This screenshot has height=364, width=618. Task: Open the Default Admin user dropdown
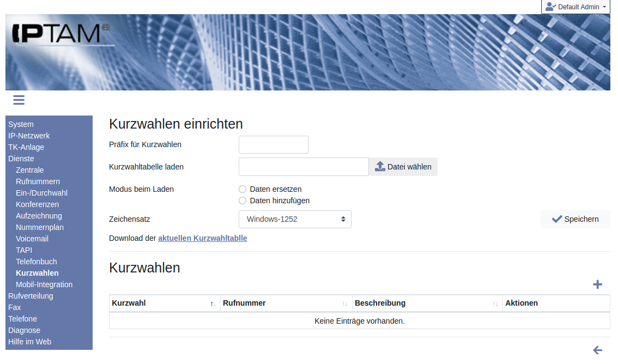[x=575, y=7]
